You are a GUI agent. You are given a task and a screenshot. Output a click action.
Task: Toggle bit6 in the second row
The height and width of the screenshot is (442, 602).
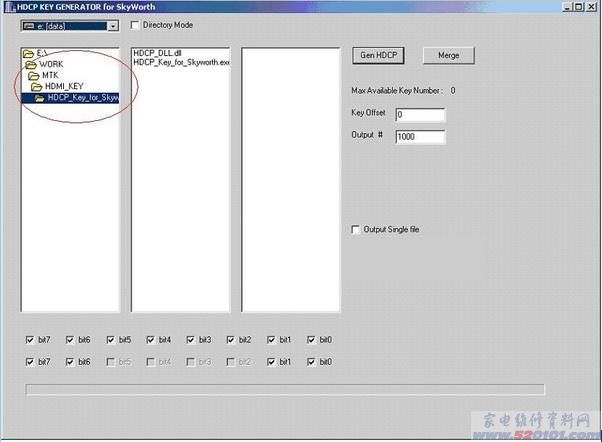(x=70, y=362)
